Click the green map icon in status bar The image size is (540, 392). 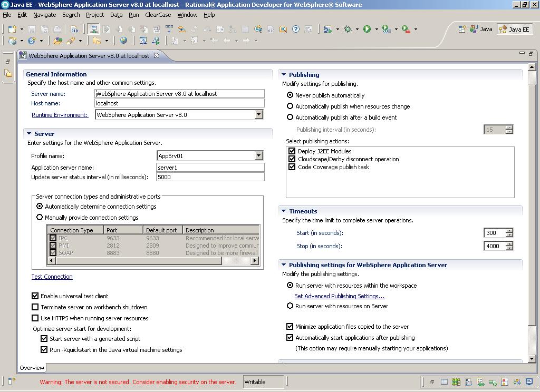tap(456, 381)
